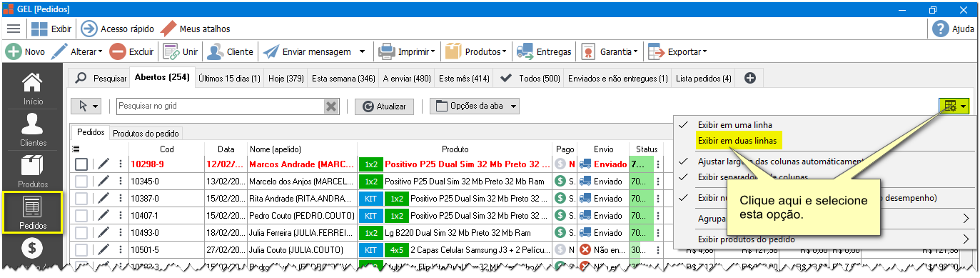Open Produtos in the sidebar
Screen dimensions: 980x278
[33, 172]
